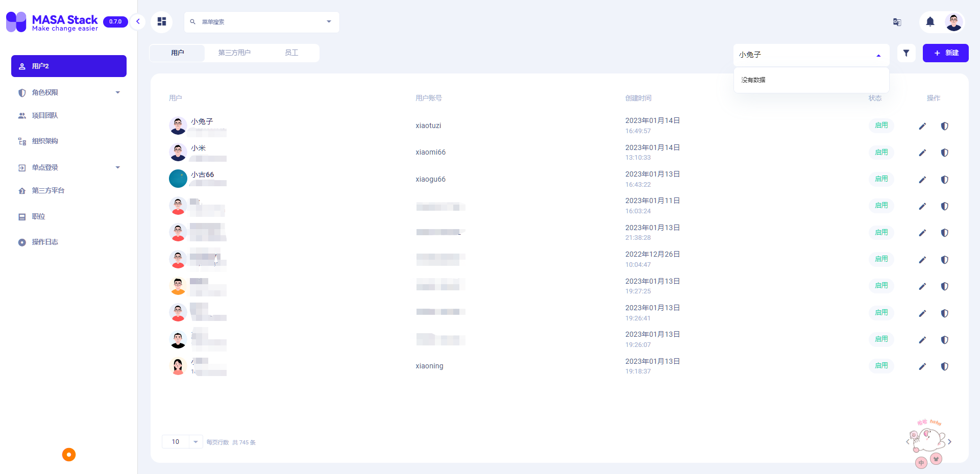Open the 组织架构 section in sidebar

44,141
